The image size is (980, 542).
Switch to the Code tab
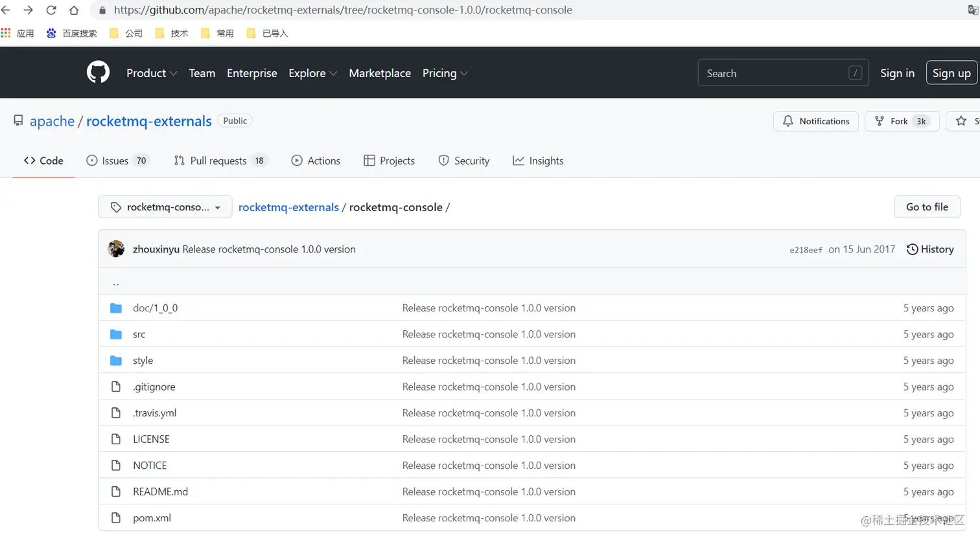click(x=43, y=161)
